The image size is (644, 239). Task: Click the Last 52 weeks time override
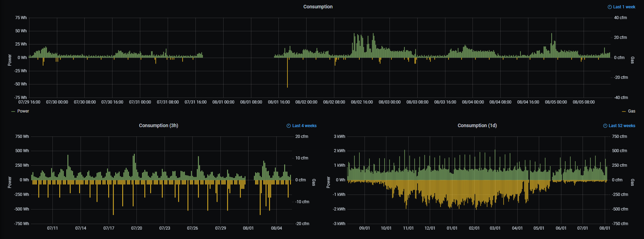tap(622, 126)
